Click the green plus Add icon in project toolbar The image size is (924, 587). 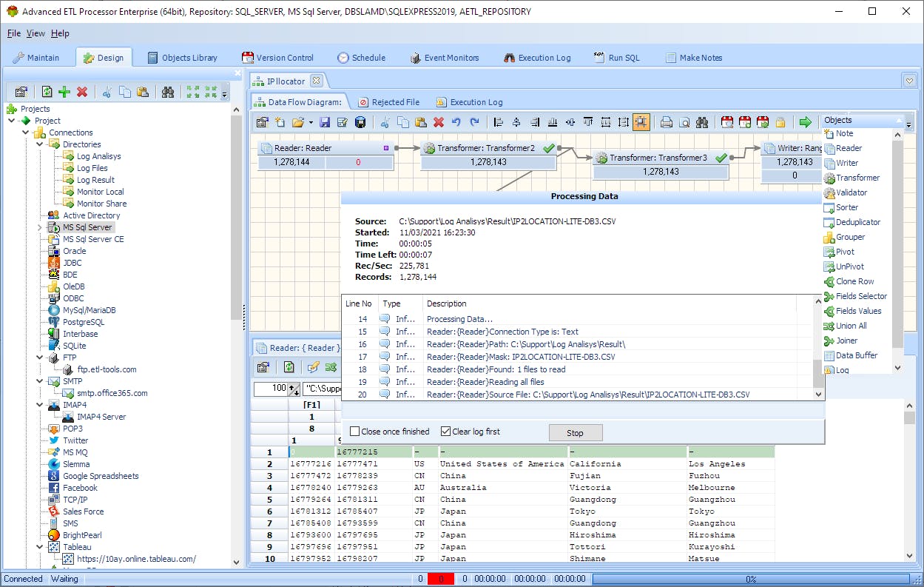pyautogui.click(x=64, y=92)
